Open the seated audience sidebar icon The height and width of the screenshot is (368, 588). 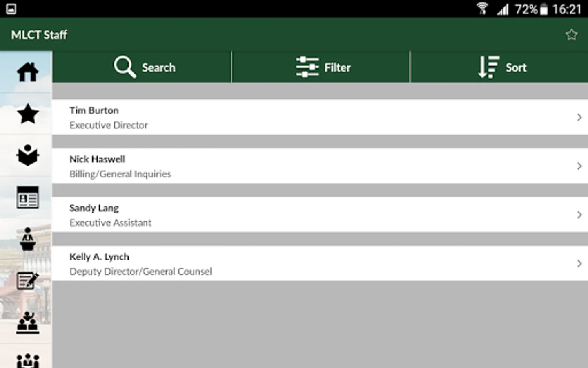click(x=27, y=323)
